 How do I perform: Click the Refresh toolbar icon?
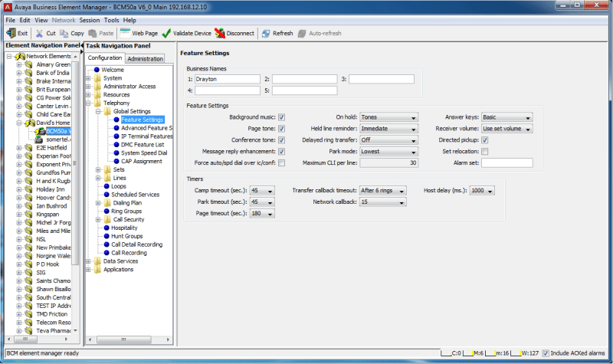[x=266, y=33]
